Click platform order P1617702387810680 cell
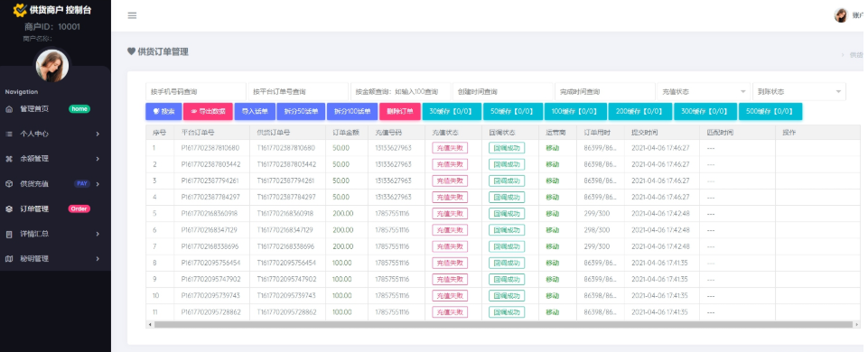Viewport: 868px width, 352px height. point(210,148)
